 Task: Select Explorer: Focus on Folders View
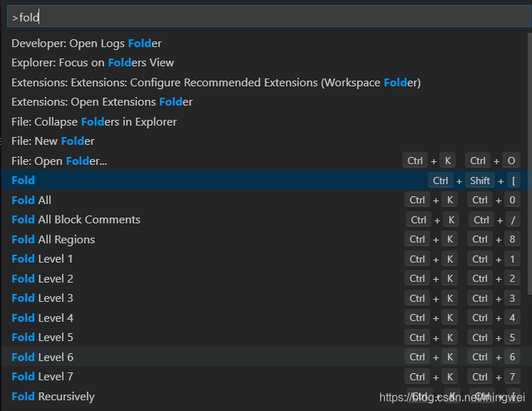[265, 63]
